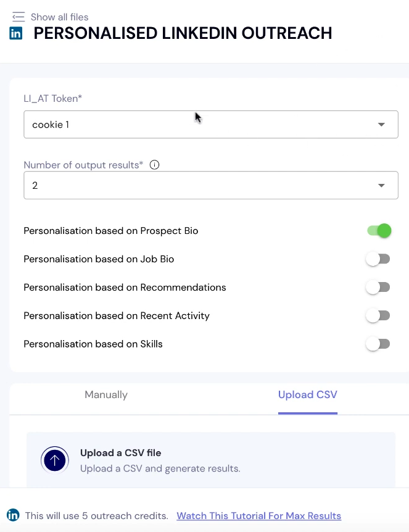Open the cookie 1 token selector
The height and width of the screenshot is (532, 409).
pyautogui.click(x=211, y=125)
